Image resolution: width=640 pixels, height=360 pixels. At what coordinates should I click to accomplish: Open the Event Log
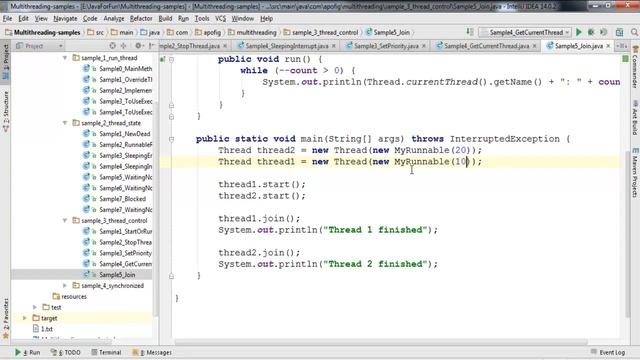pyautogui.click(x=608, y=352)
